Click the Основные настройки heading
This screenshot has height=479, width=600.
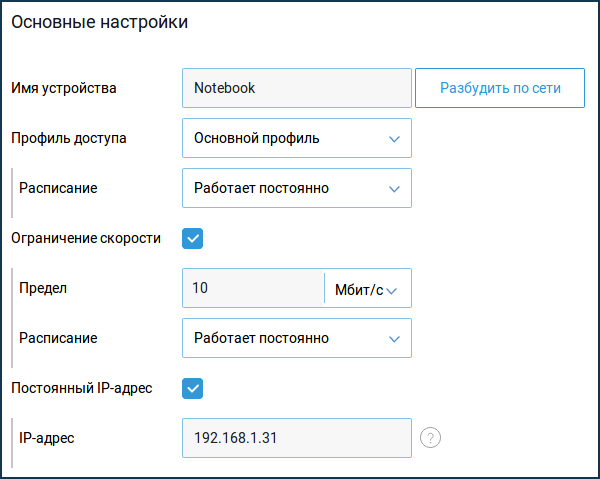(x=99, y=22)
